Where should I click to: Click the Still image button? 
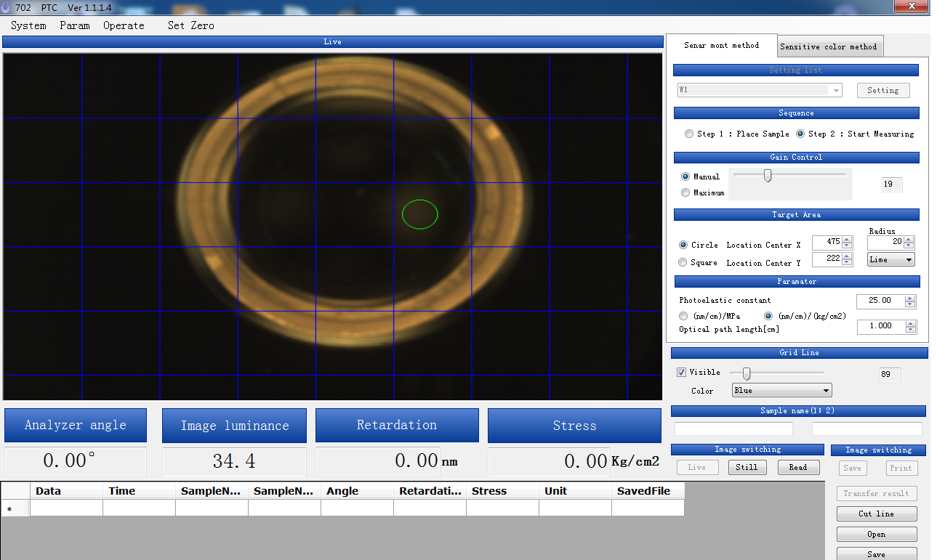[x=747, y=468]
